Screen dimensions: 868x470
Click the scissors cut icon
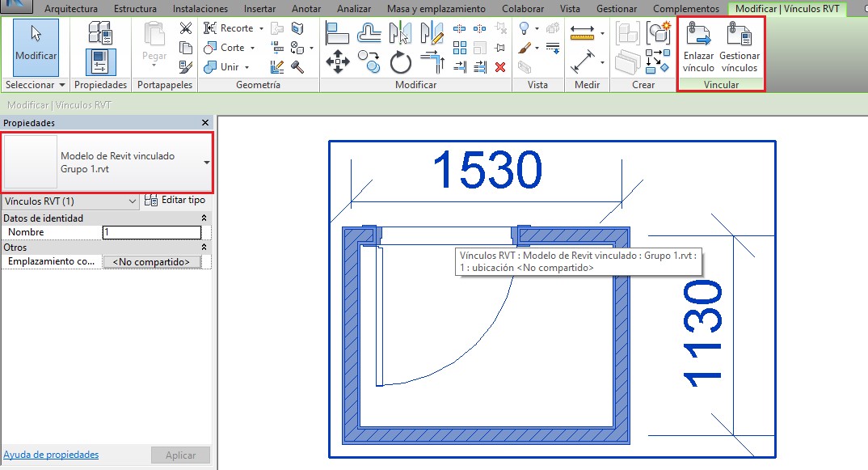click(186, 28)
